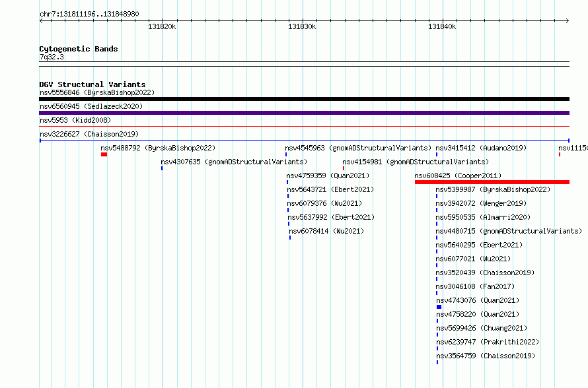The height and width of the screenshot is (388, 588).
Task: Click nsv6078414 (Wu2021) label
Action: [x=326, y=231]
